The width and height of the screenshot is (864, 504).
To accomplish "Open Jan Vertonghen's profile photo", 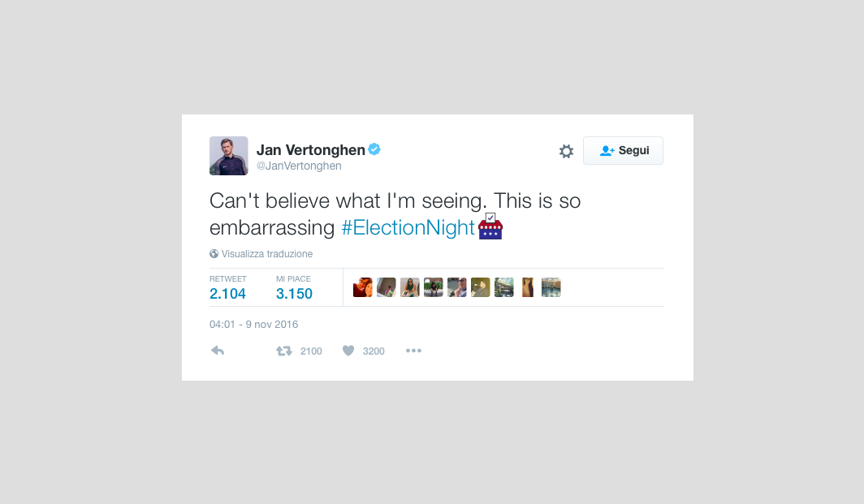I will (x=229, y=156).
